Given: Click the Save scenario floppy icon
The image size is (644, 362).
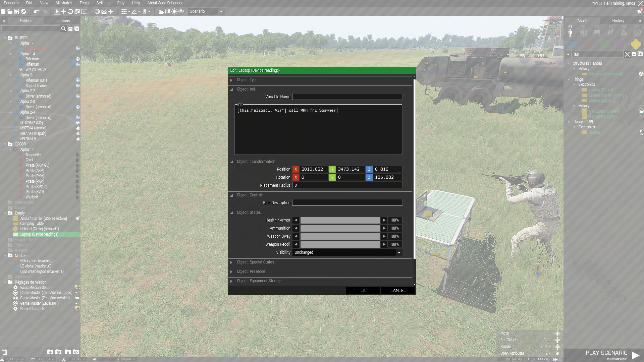Looking at the screenshot, I should click(x=16, y=11).
